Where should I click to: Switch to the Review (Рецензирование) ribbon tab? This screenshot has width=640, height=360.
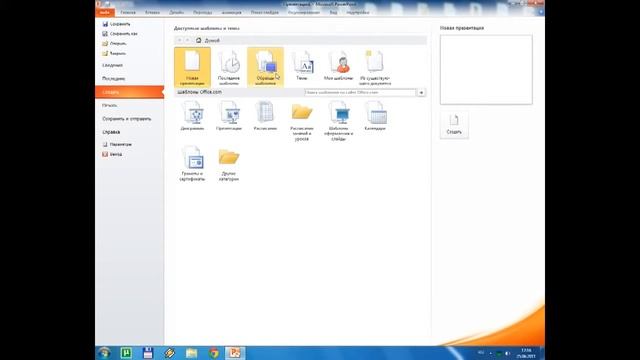coord(304,13)
